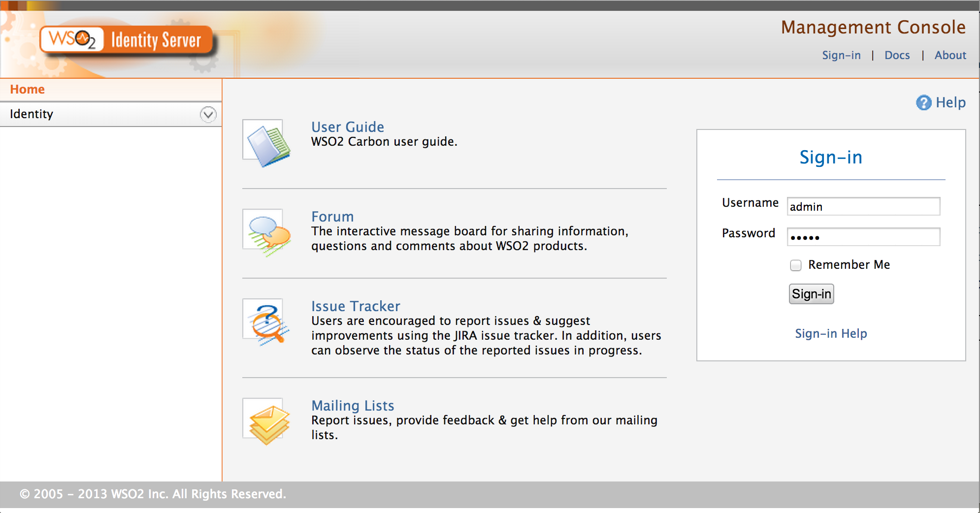The width and height of the screenshot is (980, 513).
Task: Open the Docs link in header
Action: pyautogui.click(x=897, y=55)
